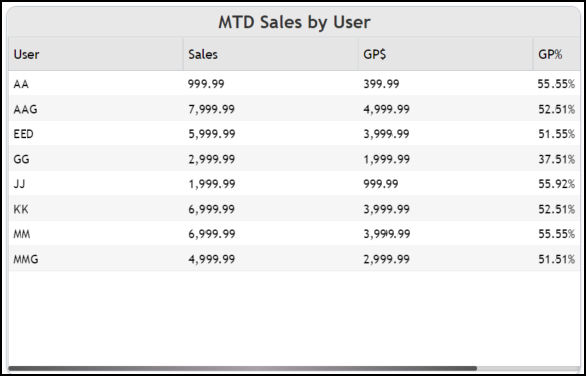
Task: Click the MTD Sales by User title
Action: pos(294,22)
